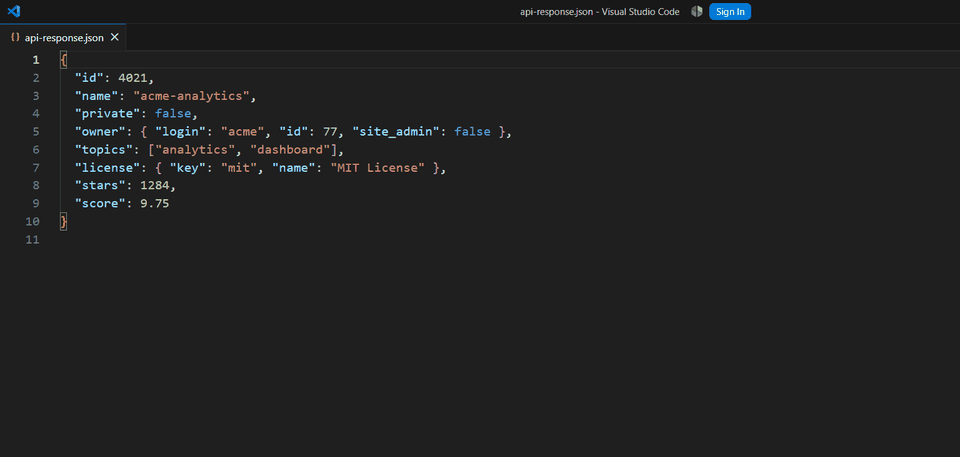The width and height of the screenshot is (960, 457).
Task: Click line number 1 in the gutter
Action: pyautogui.click(x=36, y=60)
